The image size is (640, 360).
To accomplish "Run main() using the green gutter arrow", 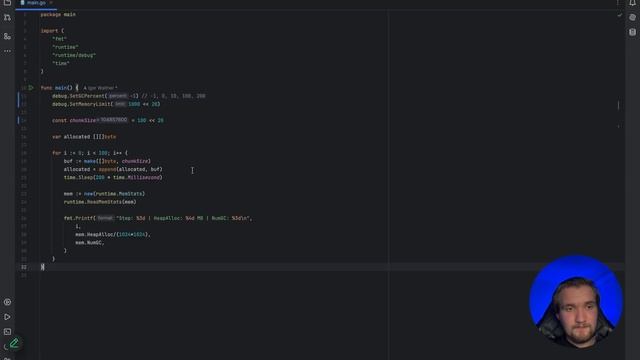I will pyautogui.click(x=31, y=88).
